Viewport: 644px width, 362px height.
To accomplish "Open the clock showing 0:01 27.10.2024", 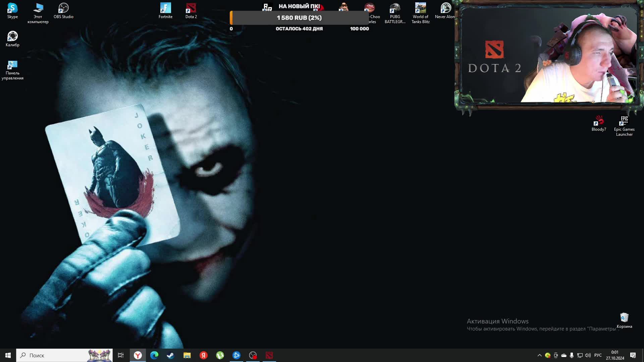I will (615, 355).
